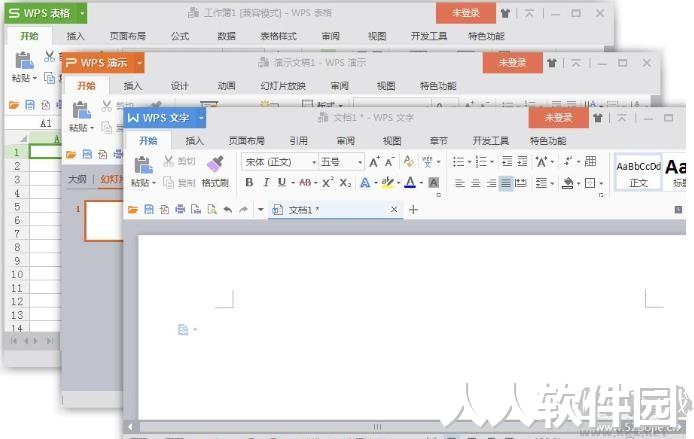Clear formatting with the eraser A icon
Viewport: 694px width, 439px height.
point(409,162)
